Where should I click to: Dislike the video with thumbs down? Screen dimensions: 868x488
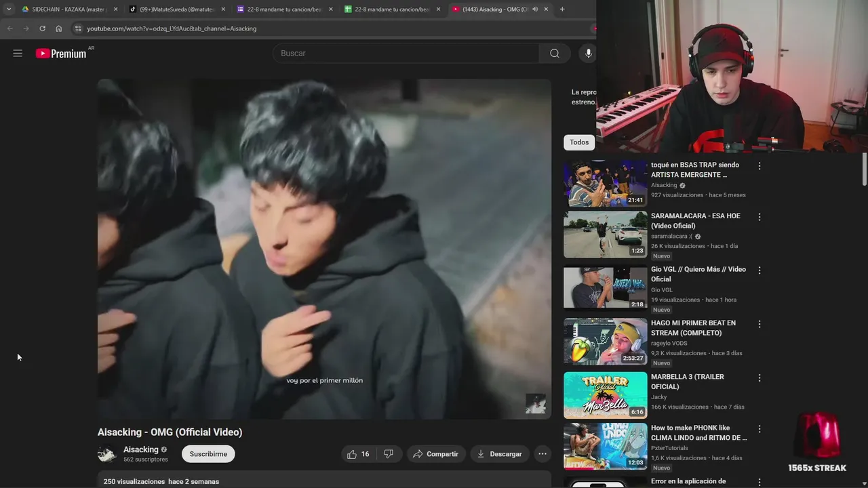coord(389,454)
